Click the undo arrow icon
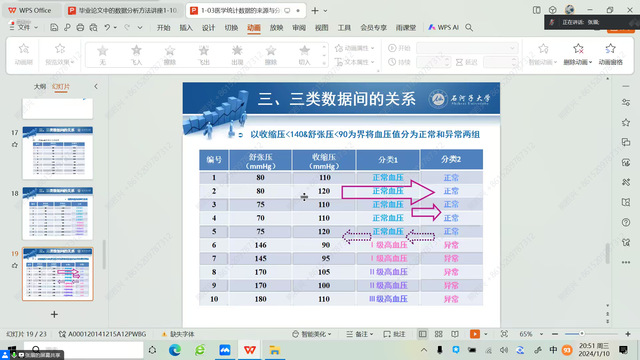Image resolution: width=640 pixels, height=360 pixels. tap(107, 27)
